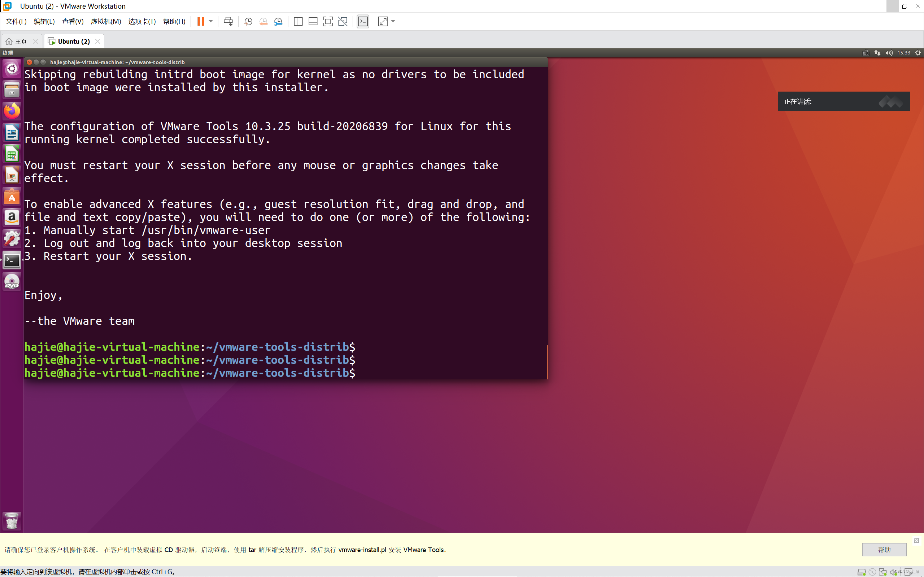
Task: Open the guest settings gear menu
Action: pos(918,53)
